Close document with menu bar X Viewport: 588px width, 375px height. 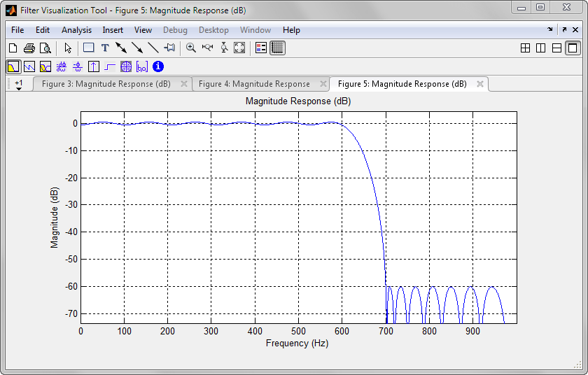point(575,29)
